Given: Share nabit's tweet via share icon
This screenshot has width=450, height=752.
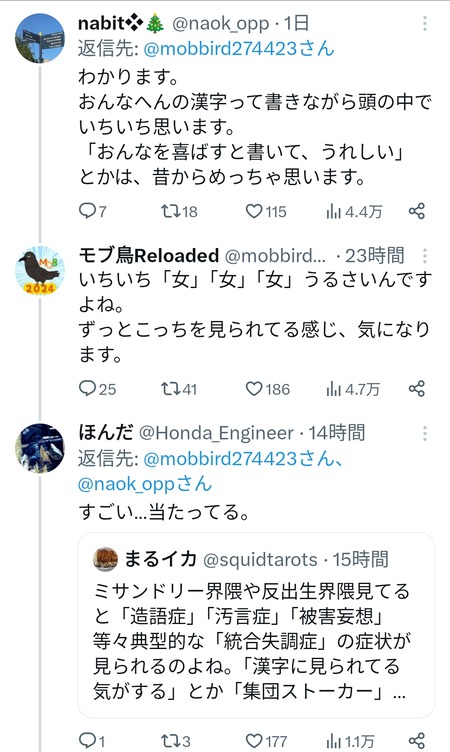Looking at the screenshot, I should point(417,211).
